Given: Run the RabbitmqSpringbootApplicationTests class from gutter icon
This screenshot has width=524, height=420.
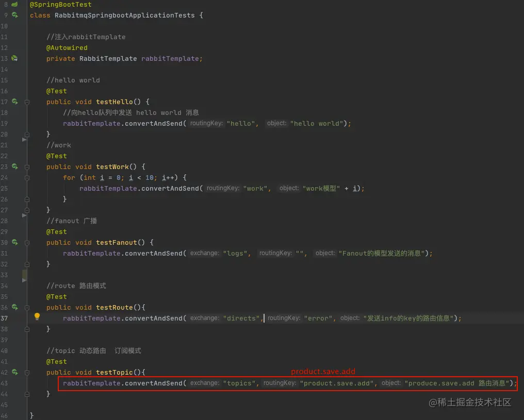Looking at the screenshot, I should (x=15, y=15).
